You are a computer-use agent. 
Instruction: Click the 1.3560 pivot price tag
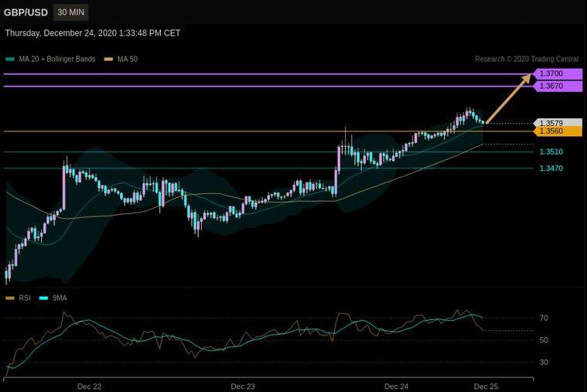pos(558,131)
